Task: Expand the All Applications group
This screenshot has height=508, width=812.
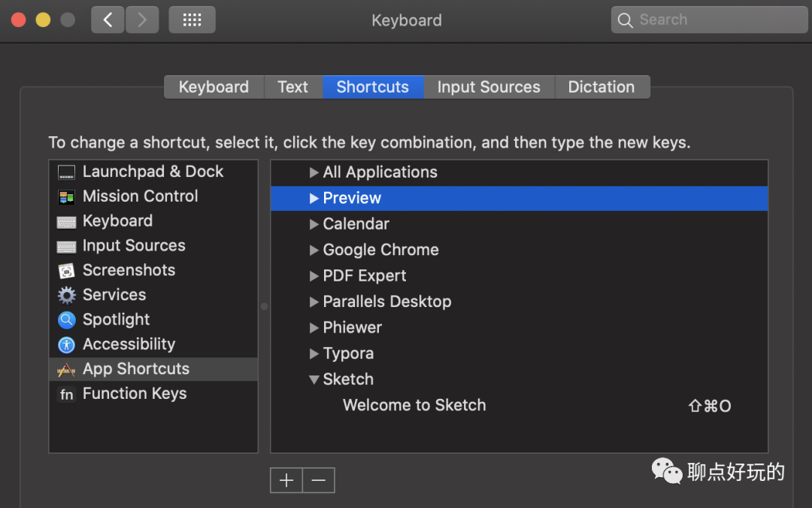Action: 314,172
